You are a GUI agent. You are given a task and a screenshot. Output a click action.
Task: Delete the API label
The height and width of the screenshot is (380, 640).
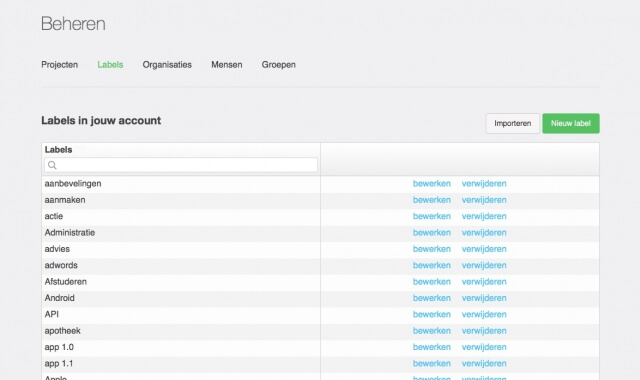pyautogui.click(x=484, y=314)
